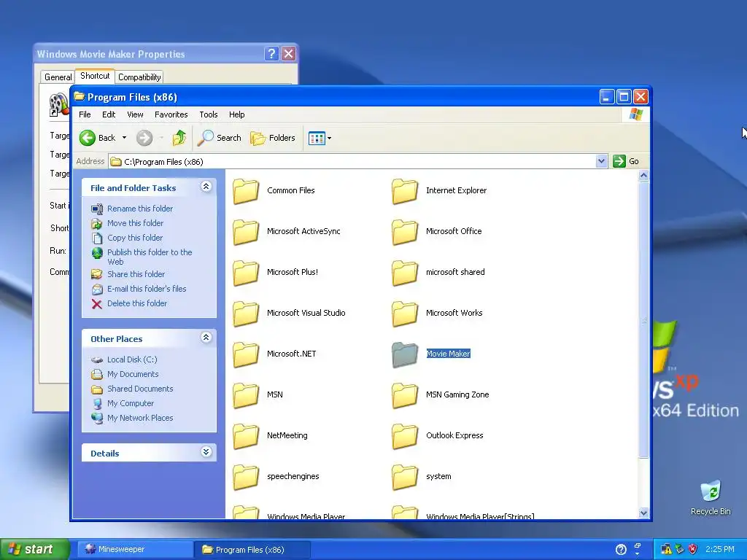Select the system folder icon
This screenshot has height=560, width=747.
(405, 478)
